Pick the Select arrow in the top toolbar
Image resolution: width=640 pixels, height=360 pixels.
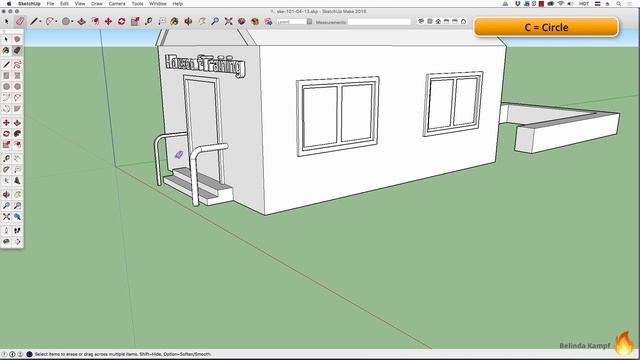pos(7,21)
